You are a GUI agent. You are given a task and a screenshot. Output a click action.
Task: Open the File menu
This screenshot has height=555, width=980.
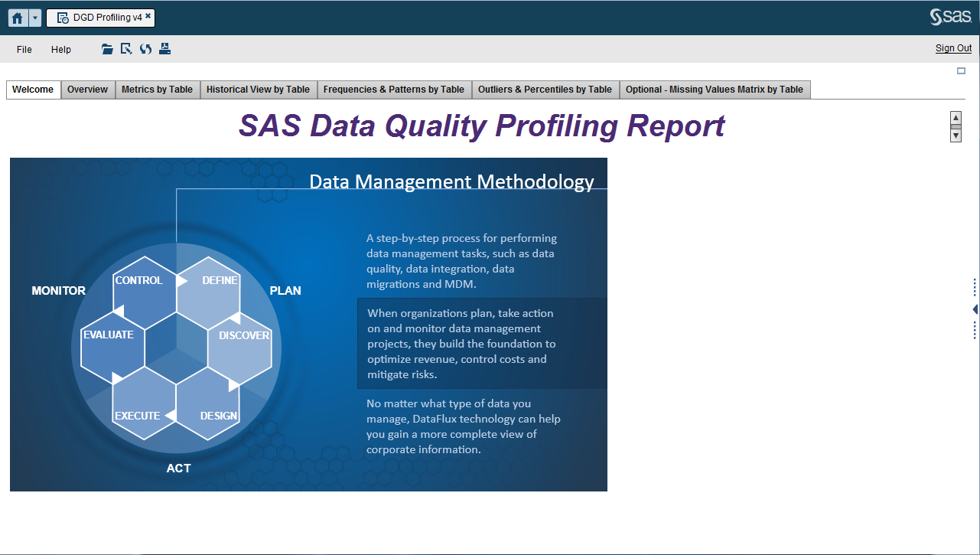point(24,49)
